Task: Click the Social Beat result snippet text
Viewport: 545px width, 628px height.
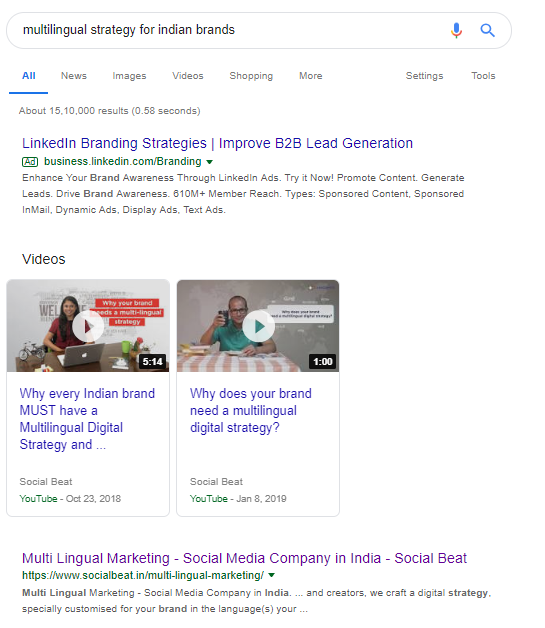Action: click(x=256, y=601)
